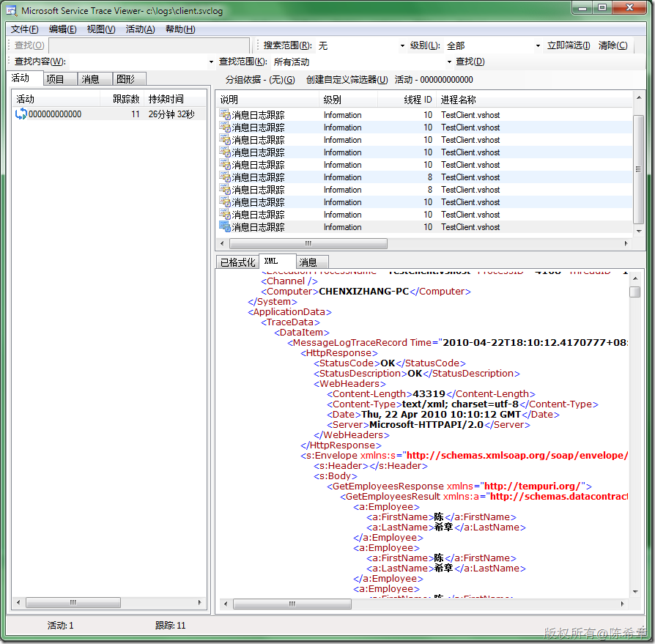Click 活动: 1 in status bar
This screenshot has width=655, height=644.
tap(60, 625)
